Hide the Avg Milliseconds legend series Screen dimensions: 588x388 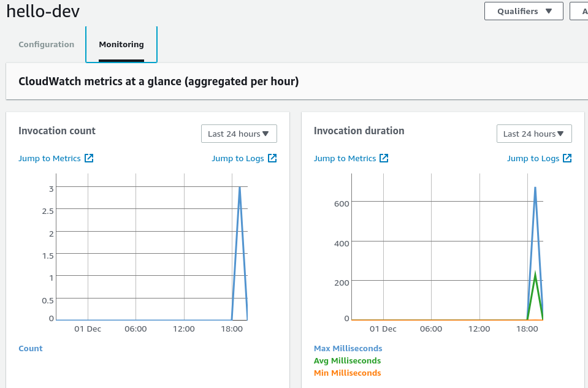347,360
